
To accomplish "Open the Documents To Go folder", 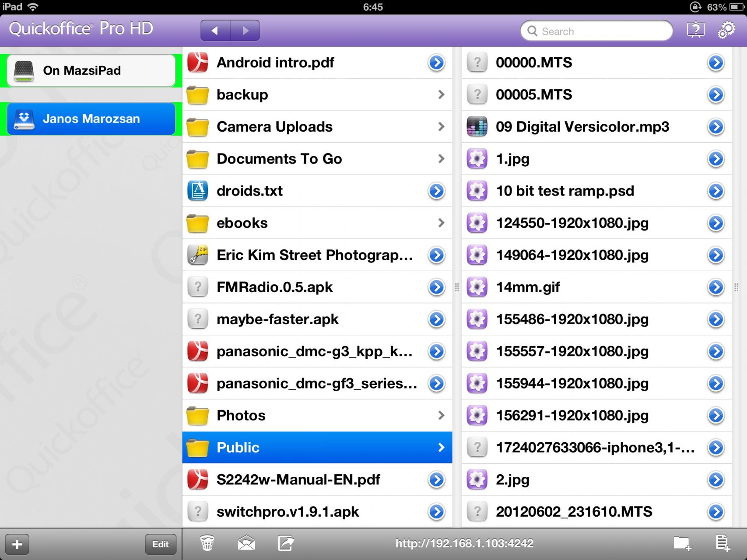I will coord(317,159).
